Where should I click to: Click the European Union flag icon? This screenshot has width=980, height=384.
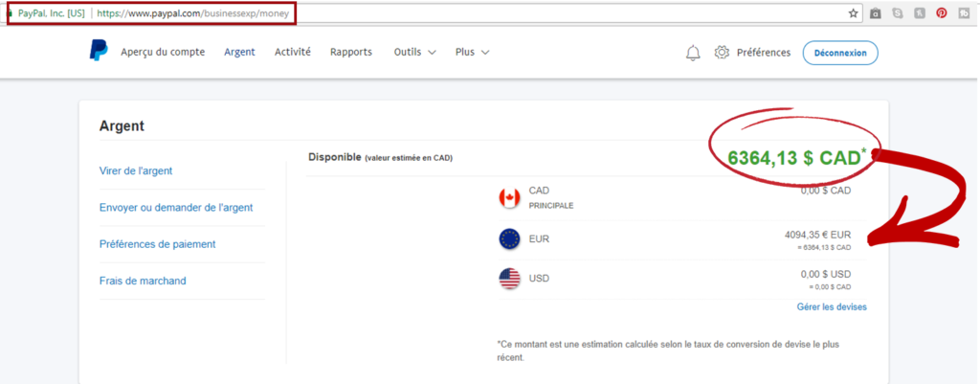click(509, 238)
